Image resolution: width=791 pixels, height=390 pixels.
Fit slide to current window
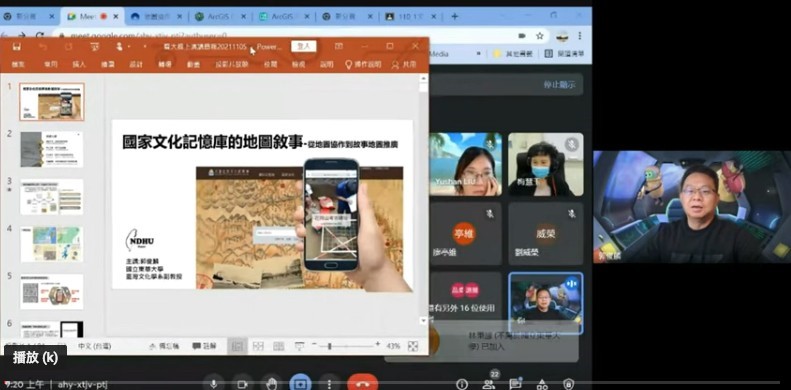[413, 346]
